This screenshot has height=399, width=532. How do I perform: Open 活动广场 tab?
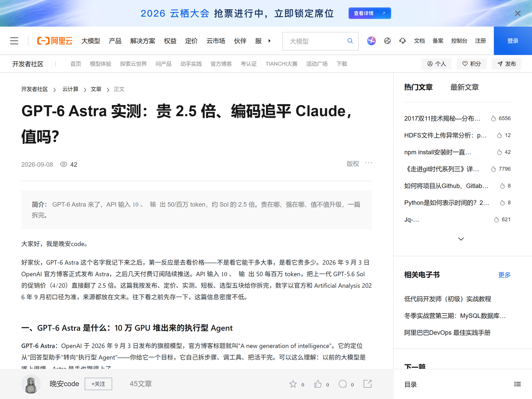[x=317, y=64]
